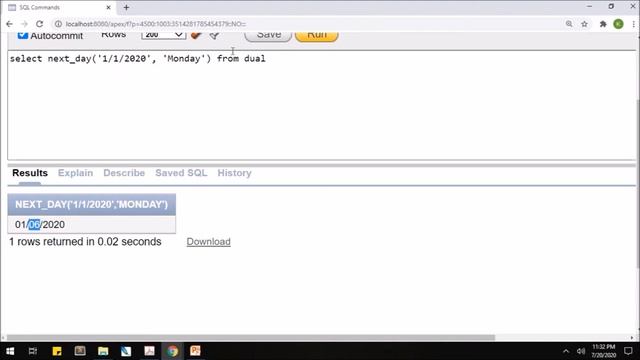
Task: Click the '1 rows returned in 0.02 seconds' text
Action: (85, 242)
